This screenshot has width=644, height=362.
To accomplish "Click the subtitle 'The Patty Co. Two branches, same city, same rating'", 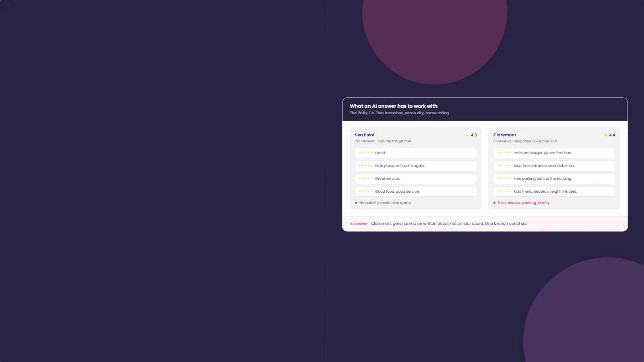I will point(399,113).
